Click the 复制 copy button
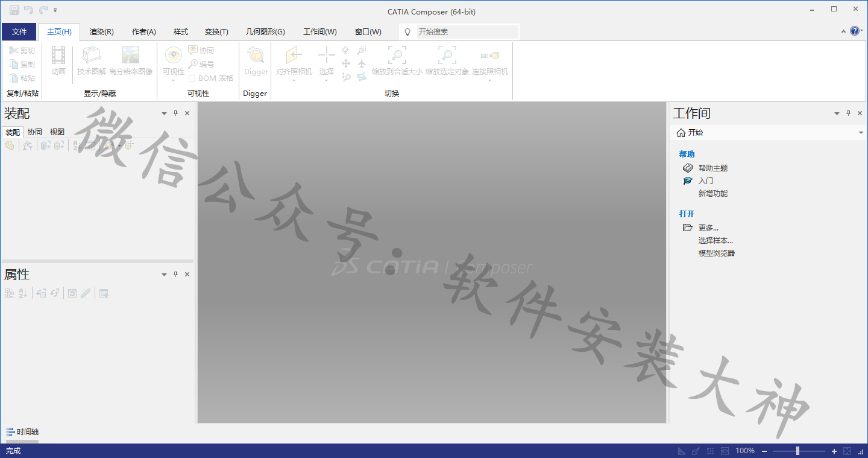868x458 pixels. pos(22,64)
